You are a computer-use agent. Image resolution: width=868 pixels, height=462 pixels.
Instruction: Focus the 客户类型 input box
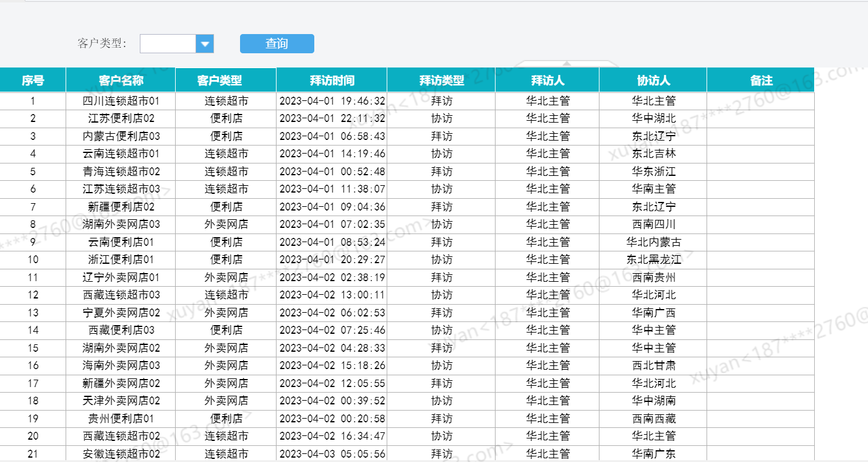[x=168, y=44]
